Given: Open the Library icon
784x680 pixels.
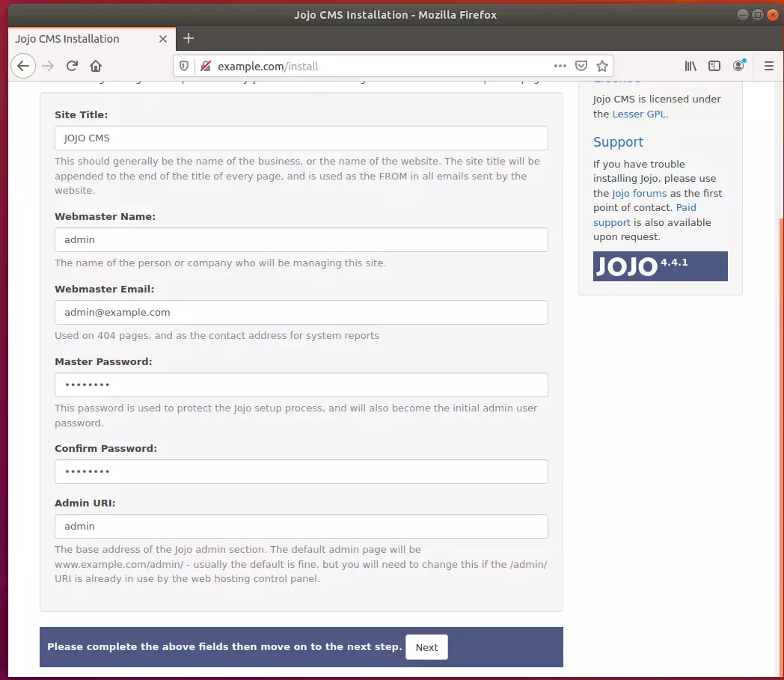Looking at the screenshot, I should [690, 66].
